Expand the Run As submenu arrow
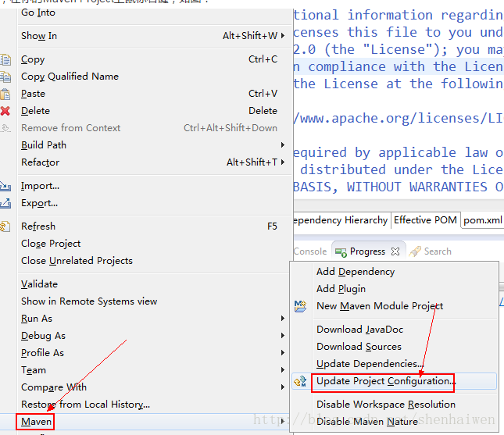 click(x=283, y=319)
